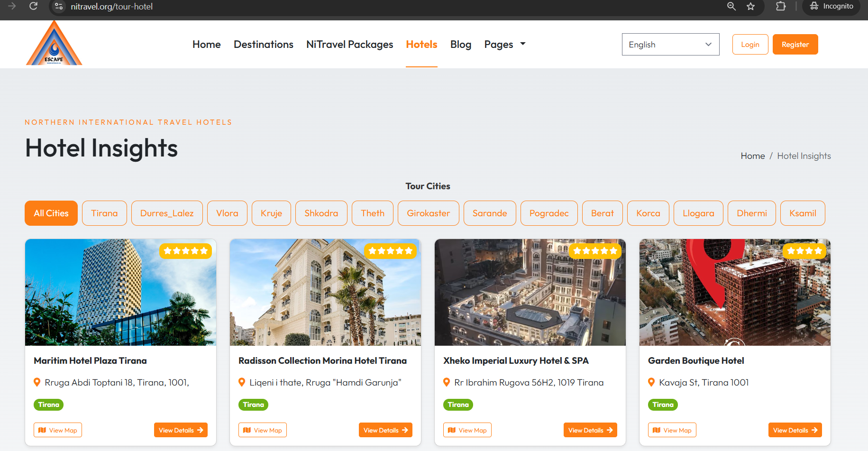Open NiTravel Packages menu item
868x451 pixels.
[x=350, y=44]
